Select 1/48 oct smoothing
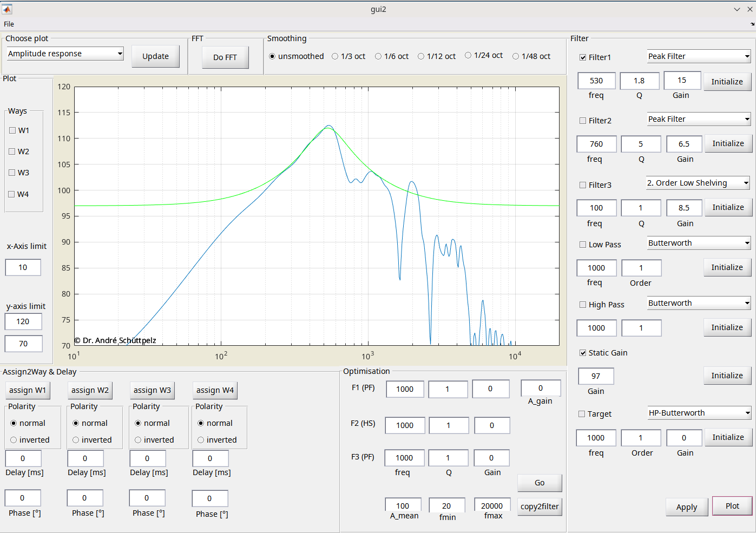 pyautogui.click(x=531, y=56)
